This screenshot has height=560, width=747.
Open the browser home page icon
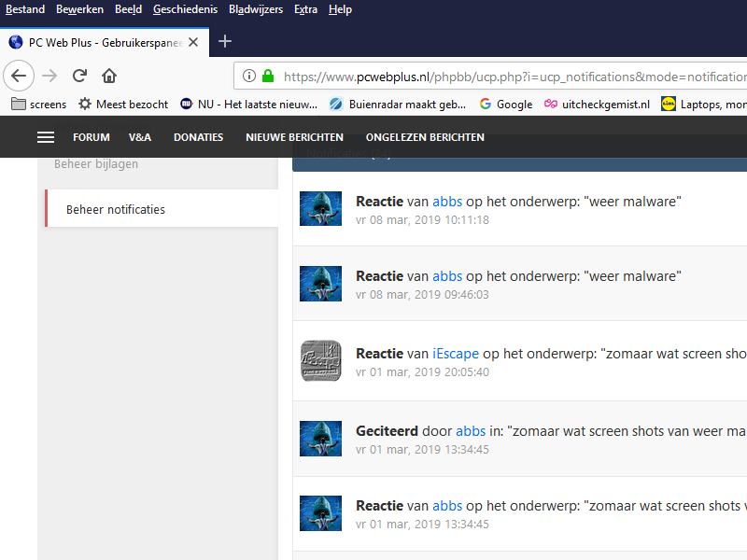point(109,76)
